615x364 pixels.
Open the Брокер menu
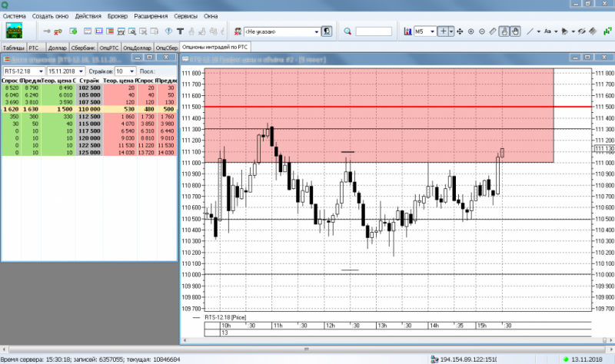point(118,16)
